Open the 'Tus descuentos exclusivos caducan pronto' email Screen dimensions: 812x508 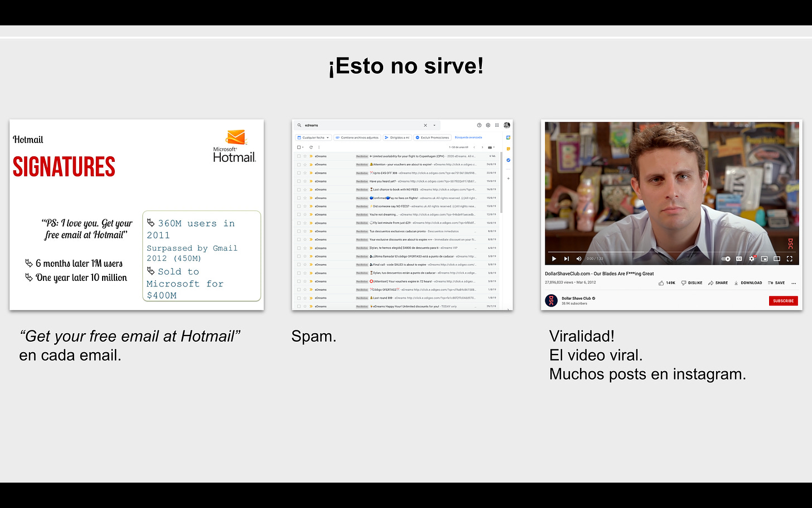tap(397, 231)
